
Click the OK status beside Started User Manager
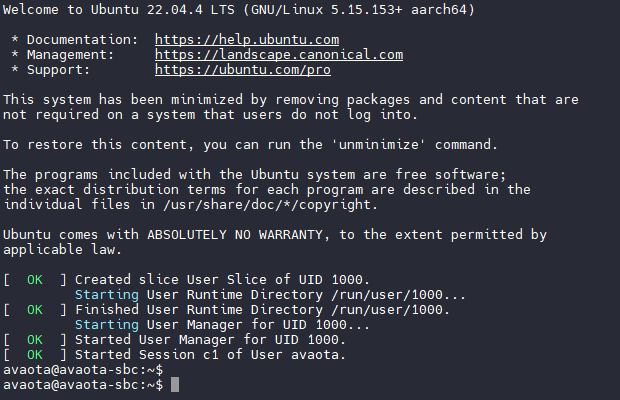(35, 340)
